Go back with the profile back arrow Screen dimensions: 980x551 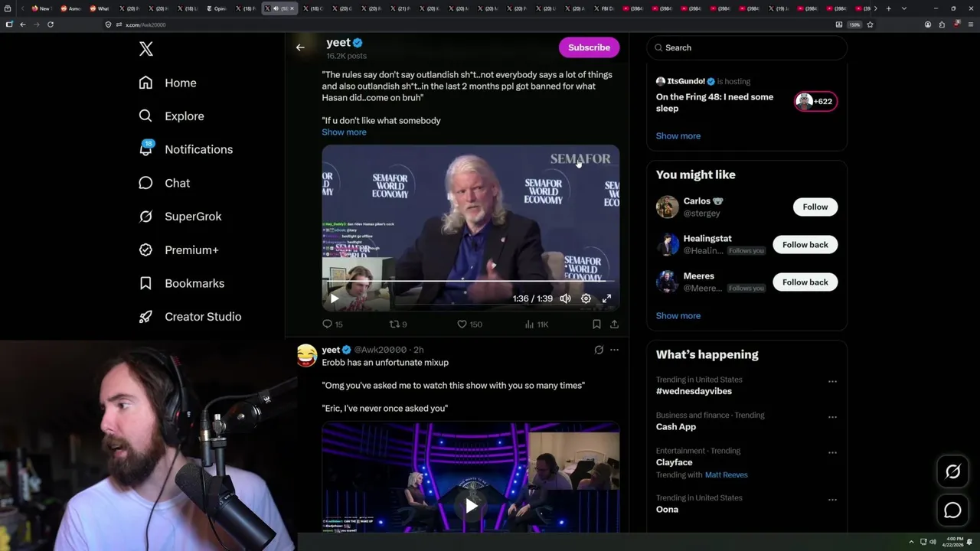(300, 47)
